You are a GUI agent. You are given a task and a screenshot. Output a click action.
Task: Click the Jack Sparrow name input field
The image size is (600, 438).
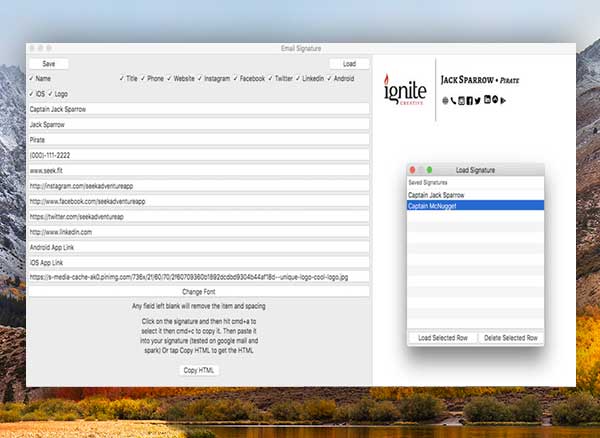coord(199,125)
